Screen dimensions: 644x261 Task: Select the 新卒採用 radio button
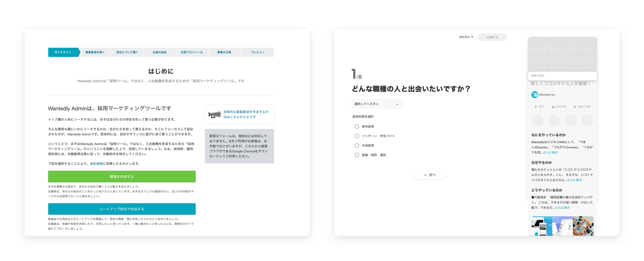[357, 126]
